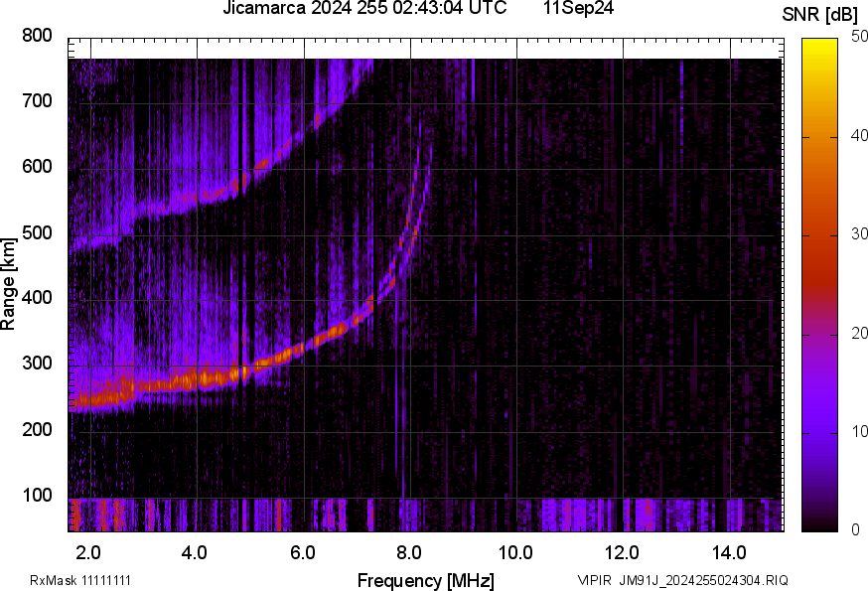Click the Range [km] axis label
This screenshot has width=868, height=591.
point(9,284)
